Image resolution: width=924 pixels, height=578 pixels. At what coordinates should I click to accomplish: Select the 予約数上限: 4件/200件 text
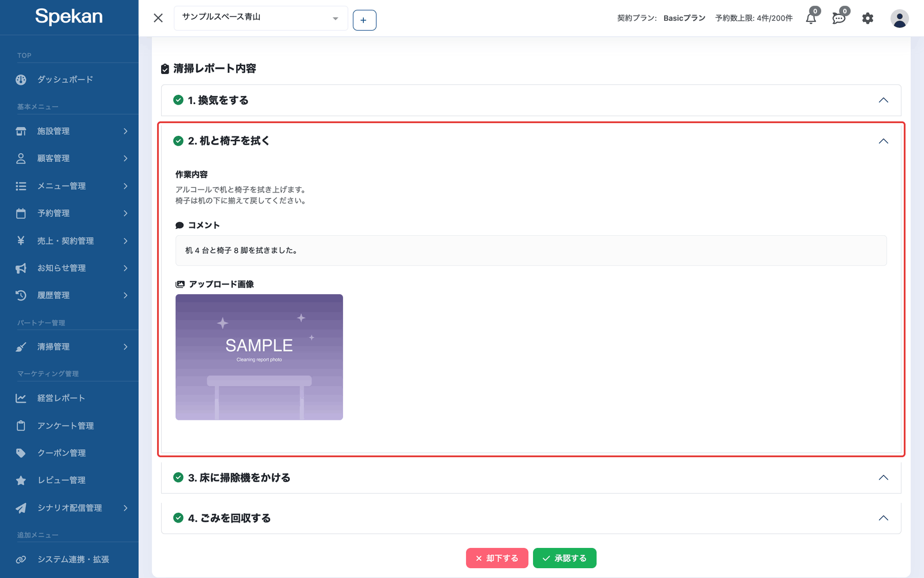754,18
